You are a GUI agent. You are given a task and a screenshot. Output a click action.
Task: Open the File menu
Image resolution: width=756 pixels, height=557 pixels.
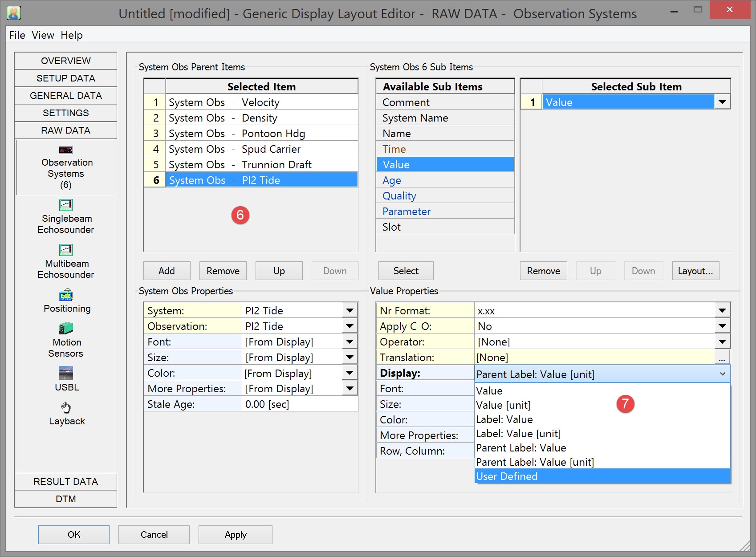(x=17, y=35)
